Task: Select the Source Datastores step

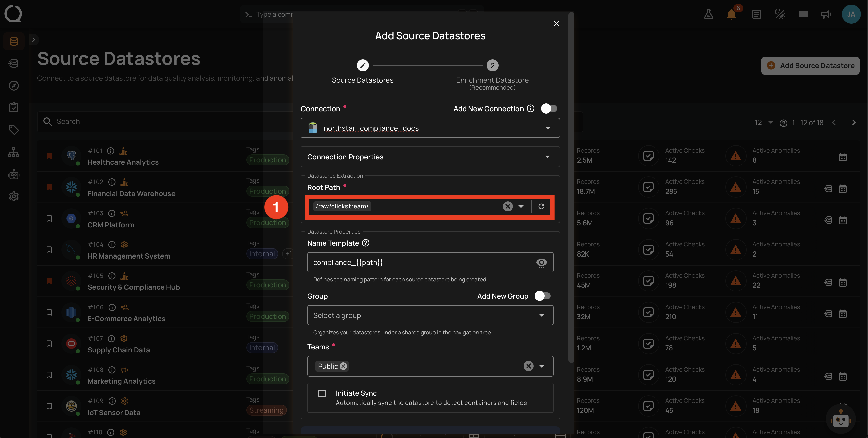Action: [x=363, y=72]
